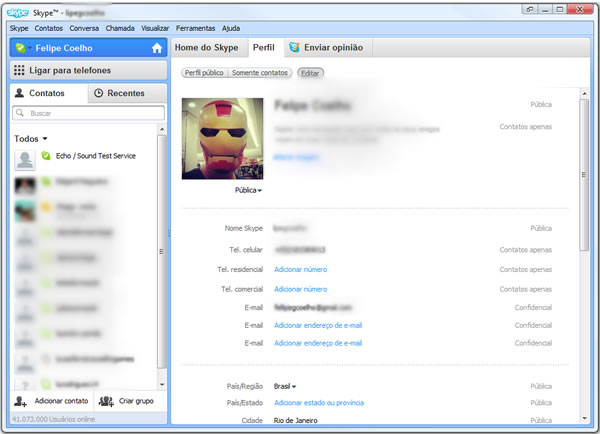Select the Echo / Sound Test Service contact name

96,156
